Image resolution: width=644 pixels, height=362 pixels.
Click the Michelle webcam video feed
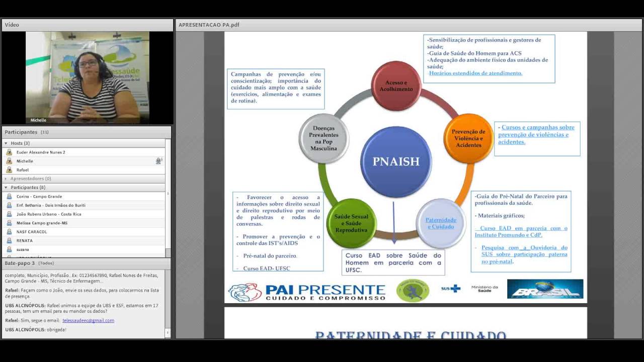pyautogui.click(x=88, y=77)
